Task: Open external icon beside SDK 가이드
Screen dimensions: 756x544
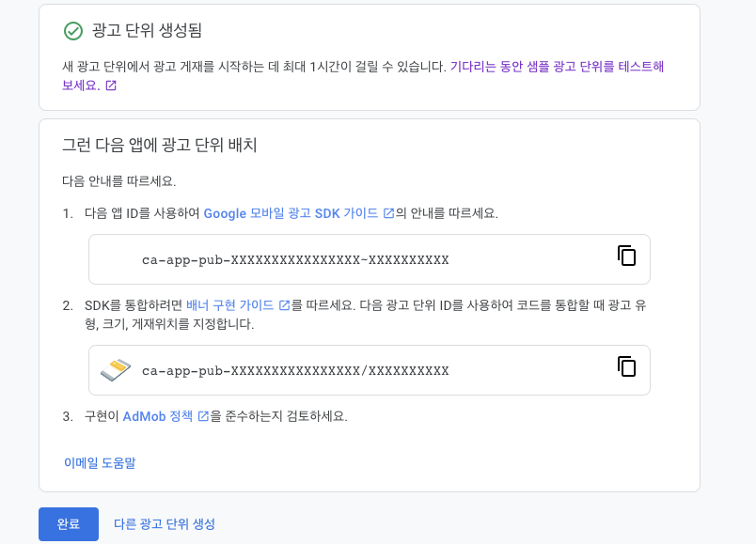Action: (388, 213)
